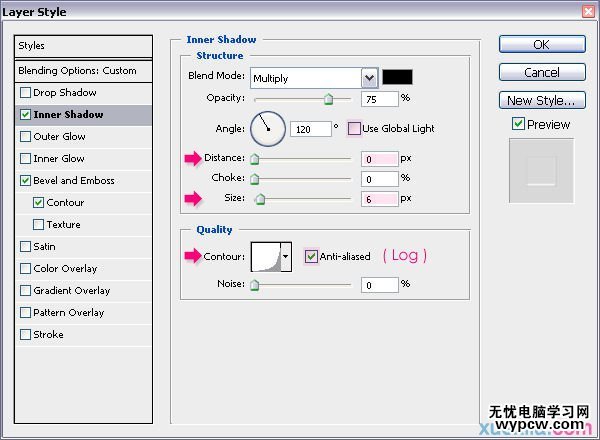Click the Opacity slider handle

point(328,99)
